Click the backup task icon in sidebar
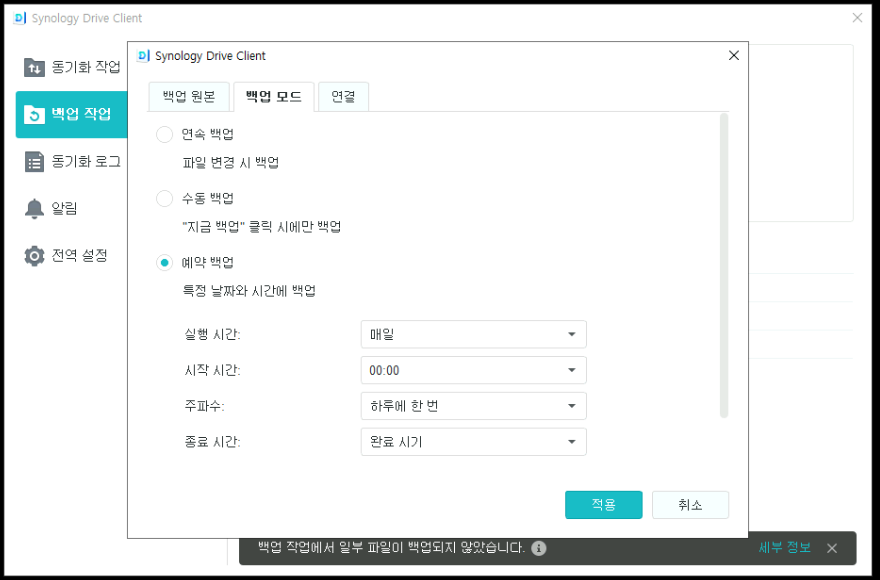This screenshot has height=580, width=880. click(34, 115)
